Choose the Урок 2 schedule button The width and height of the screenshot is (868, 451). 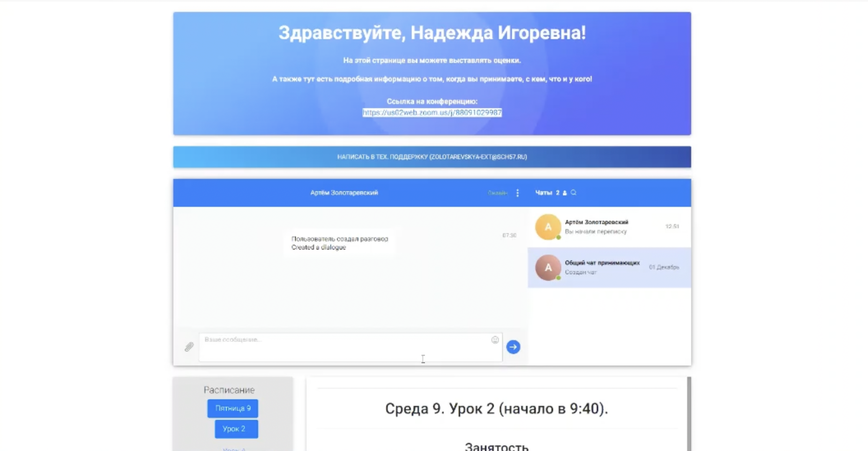(x=236, y=429)
